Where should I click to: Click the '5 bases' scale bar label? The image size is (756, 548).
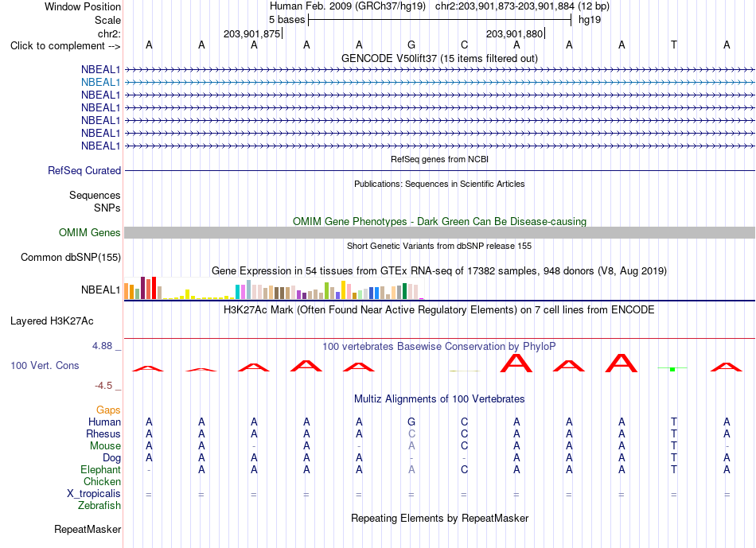[286, 20]
